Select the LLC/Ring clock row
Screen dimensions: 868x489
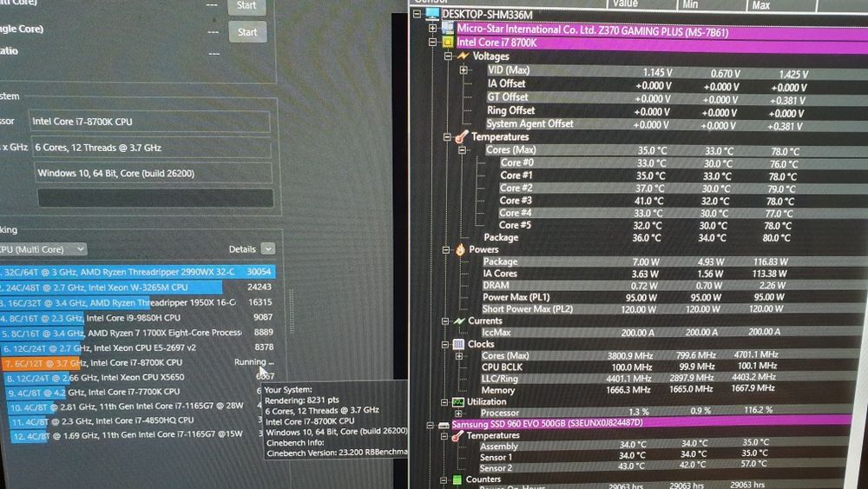pos(672,378)
